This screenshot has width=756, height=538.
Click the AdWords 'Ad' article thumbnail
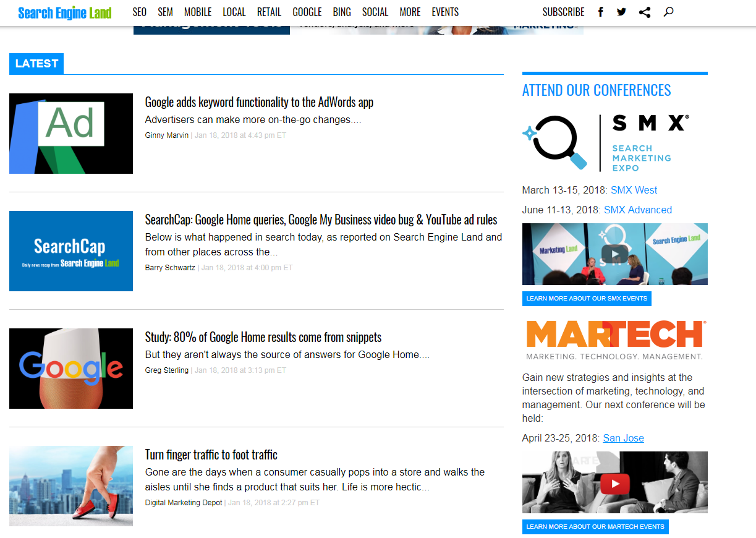tap(71, 134)
